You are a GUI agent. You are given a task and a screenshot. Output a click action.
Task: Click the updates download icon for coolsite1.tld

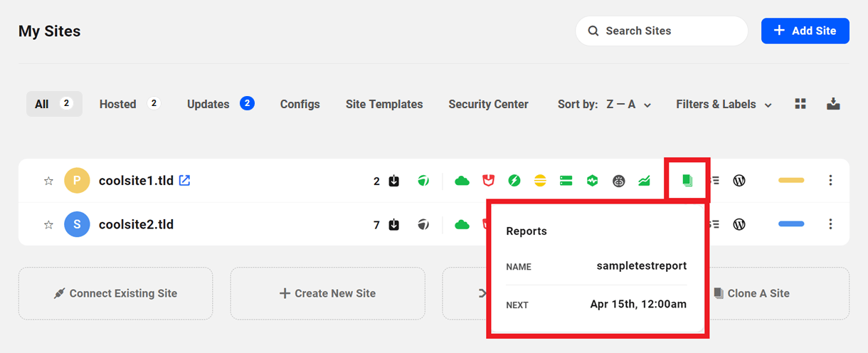click(x=394, y=181)
